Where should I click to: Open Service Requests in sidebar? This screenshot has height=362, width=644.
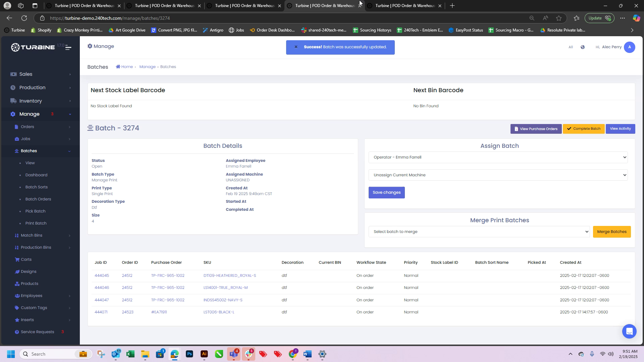click(x=37, y=332)
